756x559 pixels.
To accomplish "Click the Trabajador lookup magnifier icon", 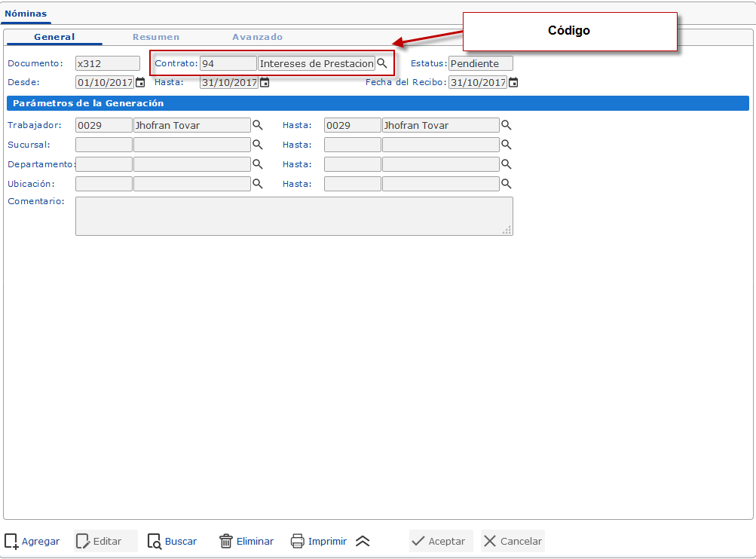I will (257, 125).
